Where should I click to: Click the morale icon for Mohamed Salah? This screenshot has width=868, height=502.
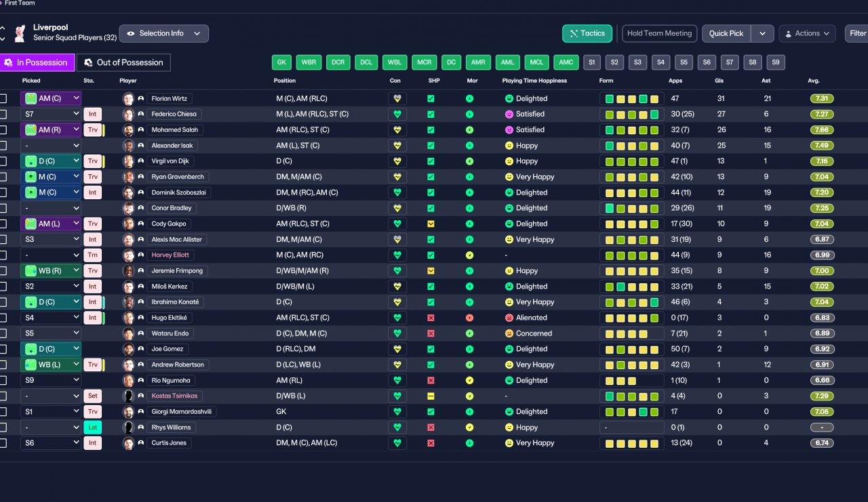pyautogui.click(x=469, y=129)
